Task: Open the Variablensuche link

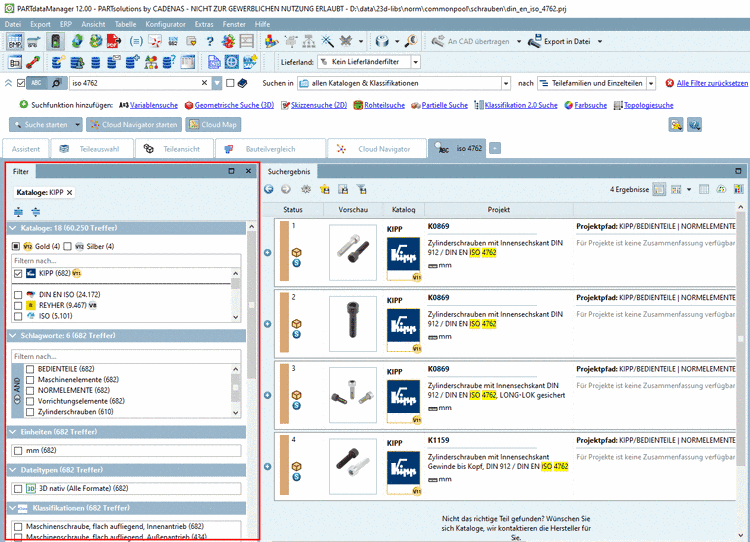Action: pyautogui.click(x=154, y=105)
